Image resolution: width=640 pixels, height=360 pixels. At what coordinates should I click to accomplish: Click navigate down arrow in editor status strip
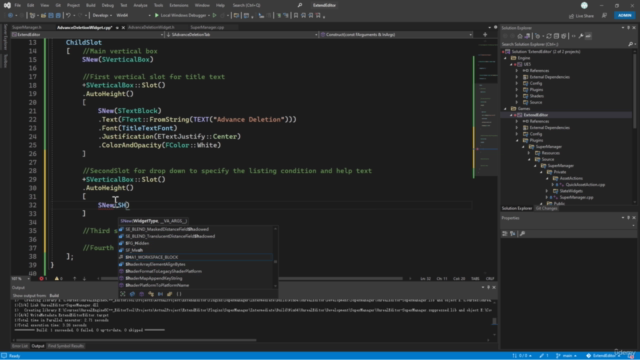pyautogui.click(x=84, y=278)
